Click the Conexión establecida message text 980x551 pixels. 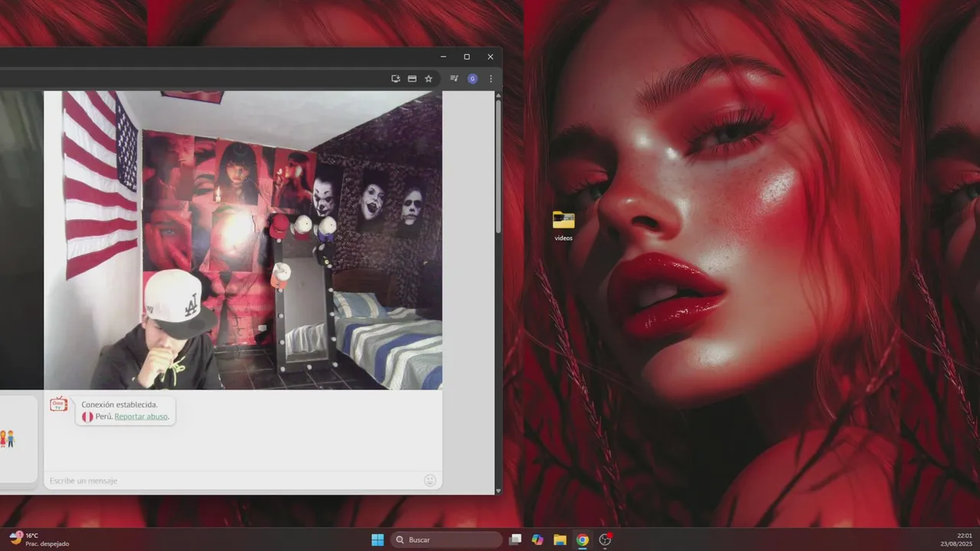(119, 404)
